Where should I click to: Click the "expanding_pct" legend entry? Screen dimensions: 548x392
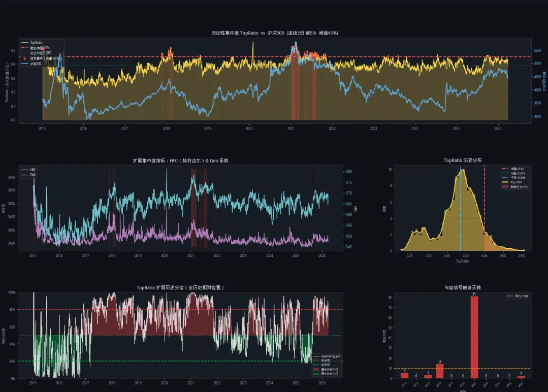[327, 356]
